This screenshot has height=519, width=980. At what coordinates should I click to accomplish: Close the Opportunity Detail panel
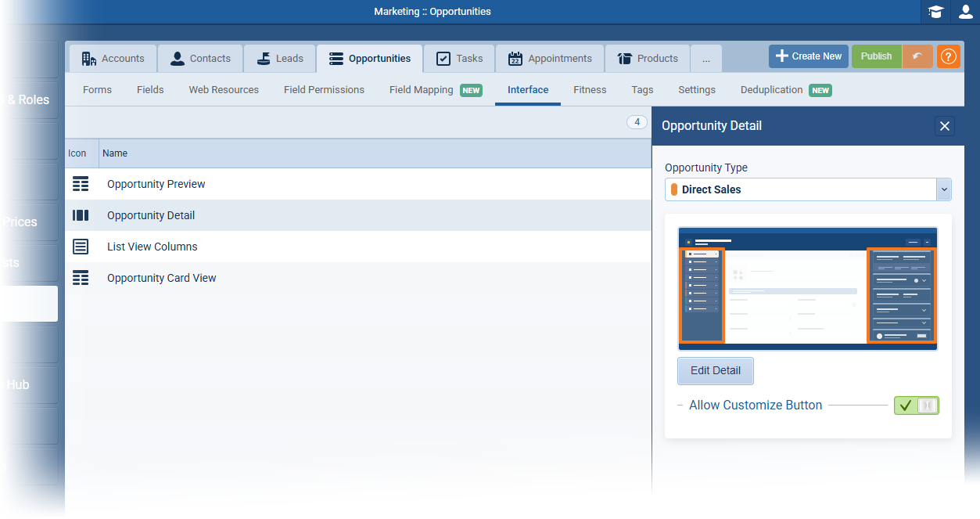coord(944,126)
